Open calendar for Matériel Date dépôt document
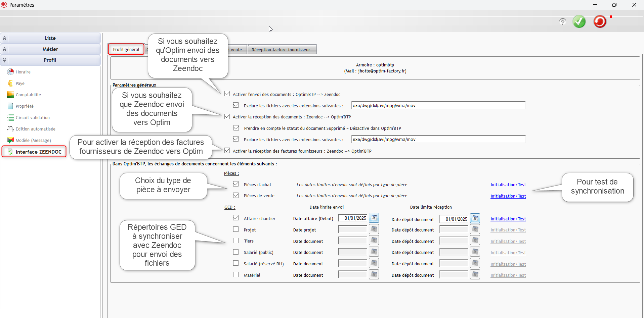 [x=475, y=275]
